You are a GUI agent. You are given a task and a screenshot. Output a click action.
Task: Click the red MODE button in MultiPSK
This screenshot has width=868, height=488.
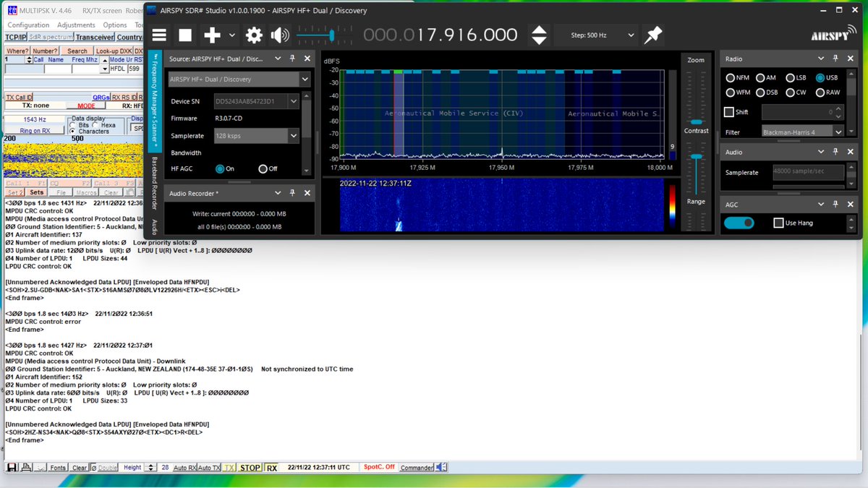[x=85, y=106]
